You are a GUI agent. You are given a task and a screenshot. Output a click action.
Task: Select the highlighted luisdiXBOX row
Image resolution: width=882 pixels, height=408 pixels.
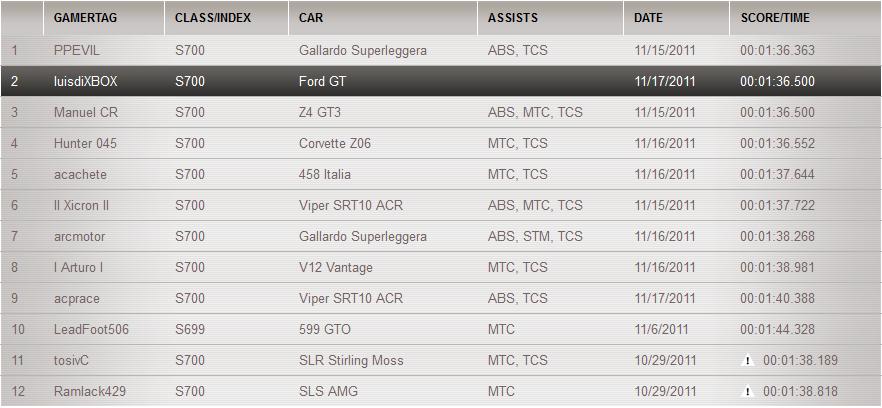click(440, 81)
